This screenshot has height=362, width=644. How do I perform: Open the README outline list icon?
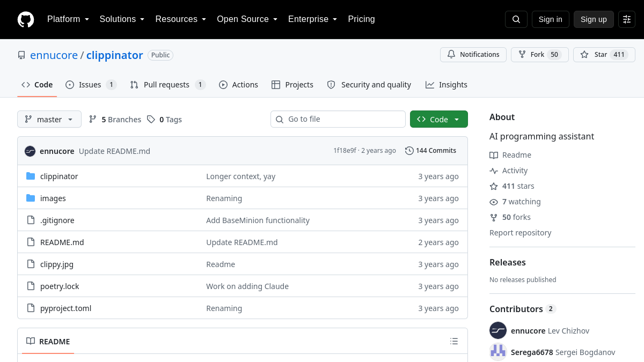(454, 341)
